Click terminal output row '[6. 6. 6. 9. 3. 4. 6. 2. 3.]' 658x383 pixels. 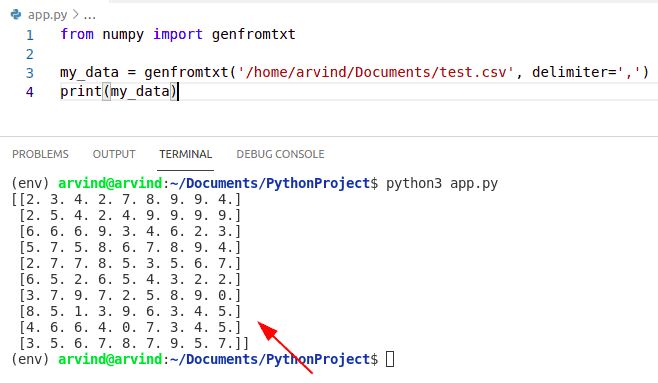130,231
